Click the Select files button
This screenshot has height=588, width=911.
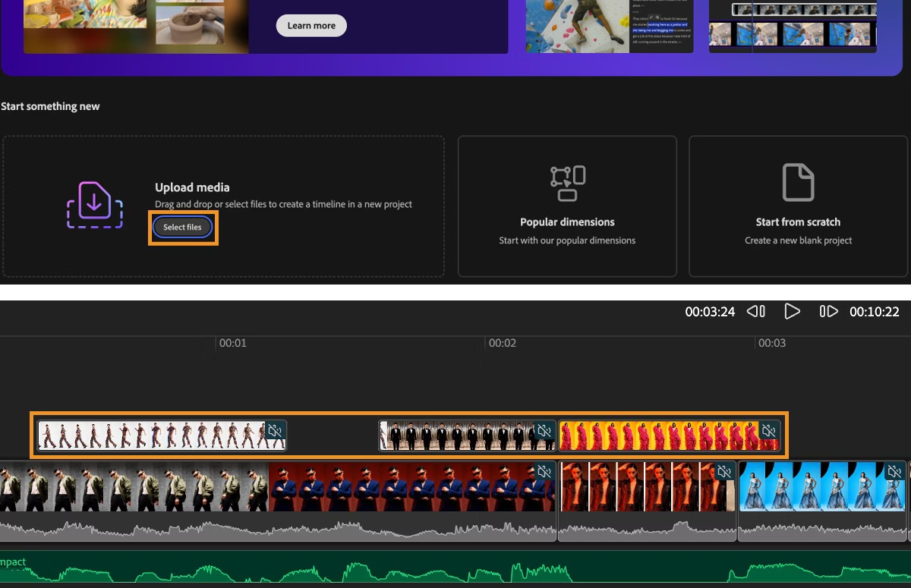(182, 228)
